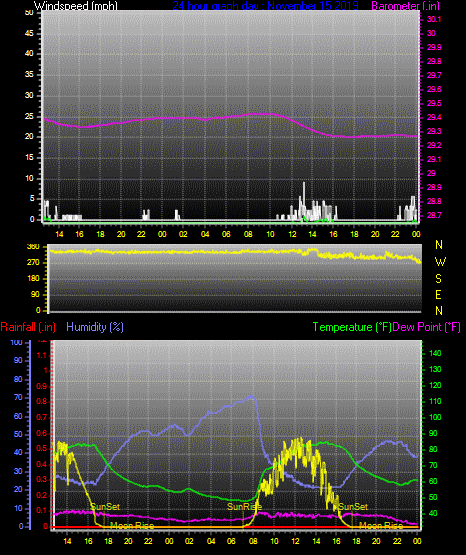This screenshot has width=466, height=555.
Task: Click the 30.1 value on Barometer axis
Action: coord(434,19)
